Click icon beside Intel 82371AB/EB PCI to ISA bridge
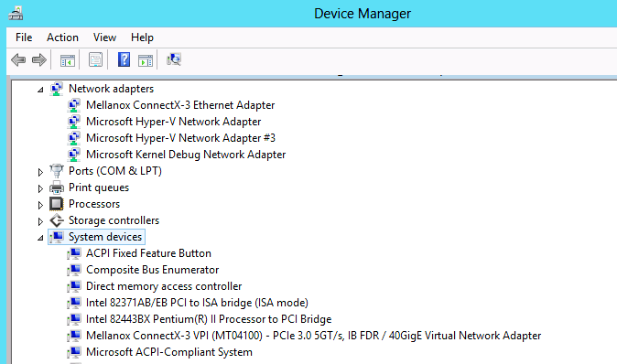 point(73,303)
